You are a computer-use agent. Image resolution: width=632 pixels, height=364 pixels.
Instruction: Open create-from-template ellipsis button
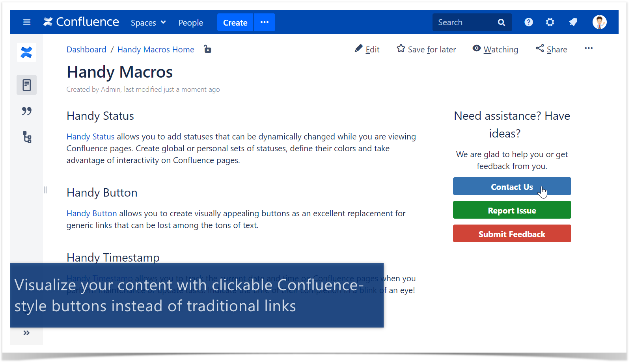265,22
